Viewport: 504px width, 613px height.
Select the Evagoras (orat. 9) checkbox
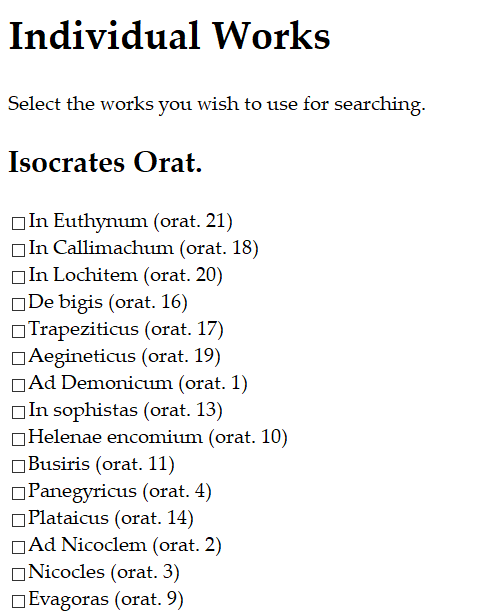click(x=18, y=601)
